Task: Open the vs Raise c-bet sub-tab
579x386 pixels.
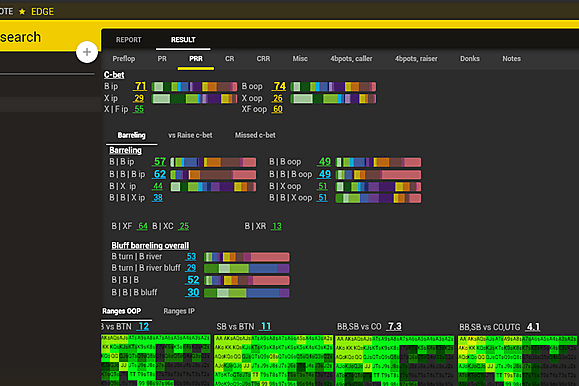Action: (x=190, y=135)
